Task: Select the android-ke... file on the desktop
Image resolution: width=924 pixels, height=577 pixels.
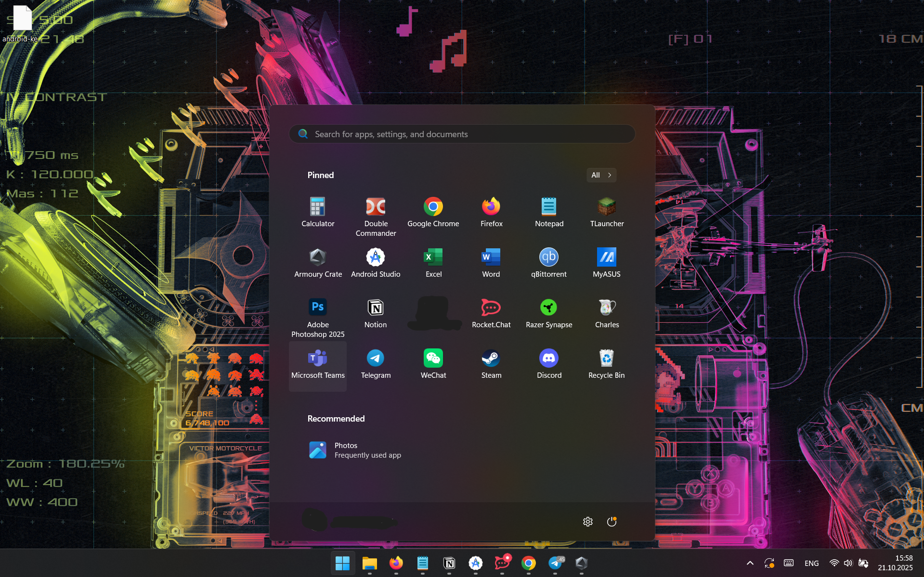Action: point(22,24)
